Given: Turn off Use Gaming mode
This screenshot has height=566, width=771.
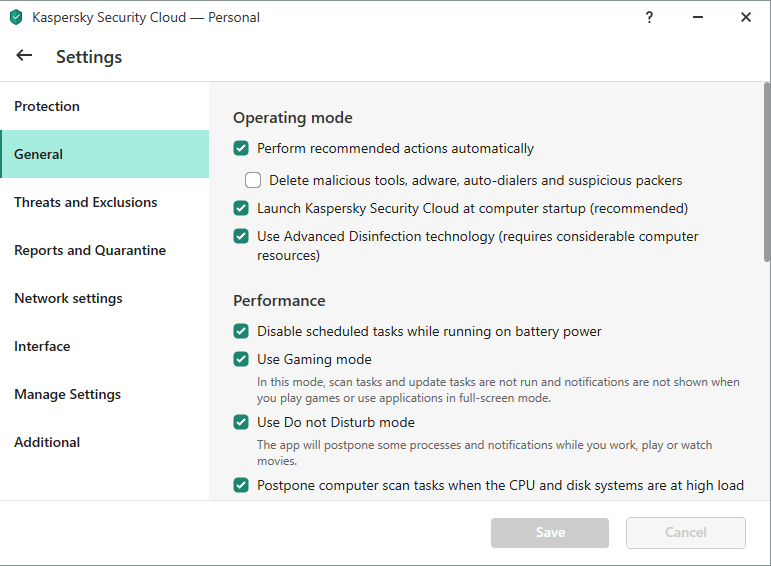Looking at the screenshot, I should [241, 359].
